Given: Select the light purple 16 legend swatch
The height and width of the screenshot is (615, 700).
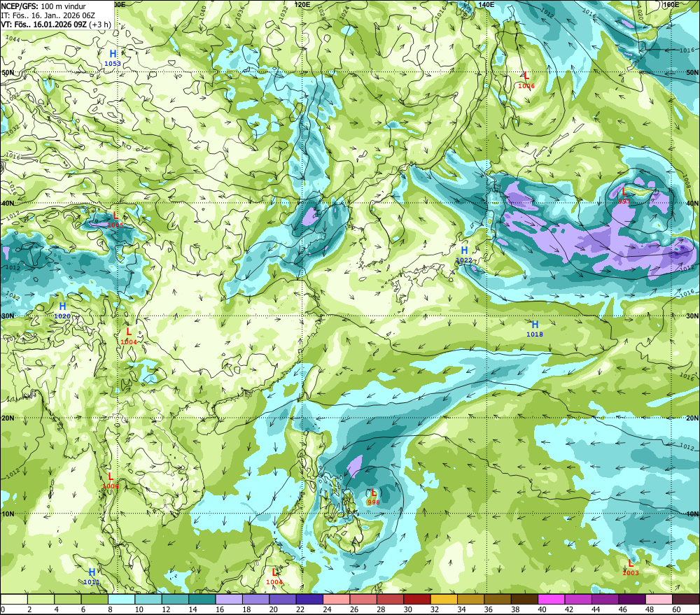Looking at the screenshot, I should (x=229, y=599).
